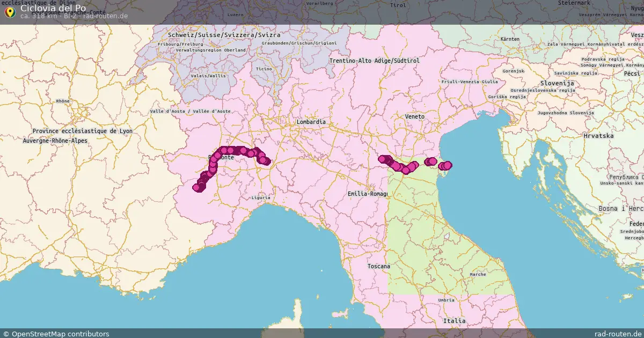
Task: Click the Umbria map label
Action: pos(446,300)
